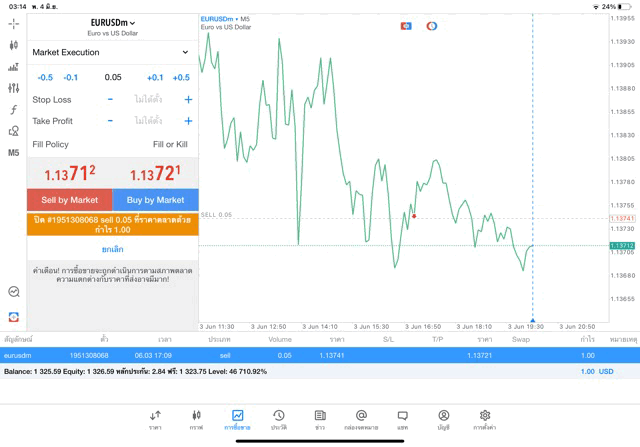Open the history clock tab icon
This screenshot has width=640, height=447.
278,419
